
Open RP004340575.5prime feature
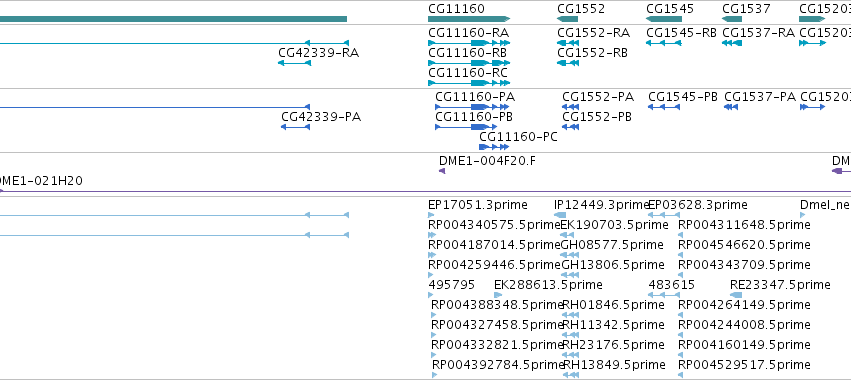(494, 225)
